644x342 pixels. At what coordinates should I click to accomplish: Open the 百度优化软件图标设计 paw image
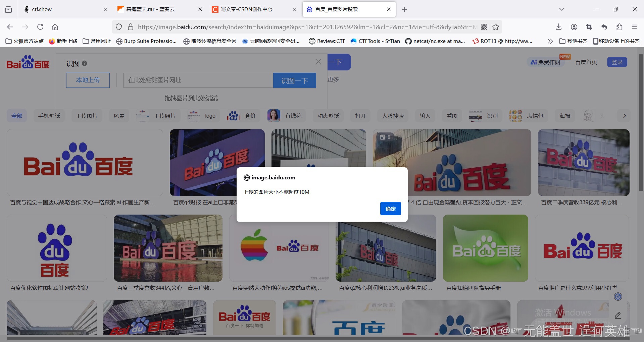[x=57, y=248]
